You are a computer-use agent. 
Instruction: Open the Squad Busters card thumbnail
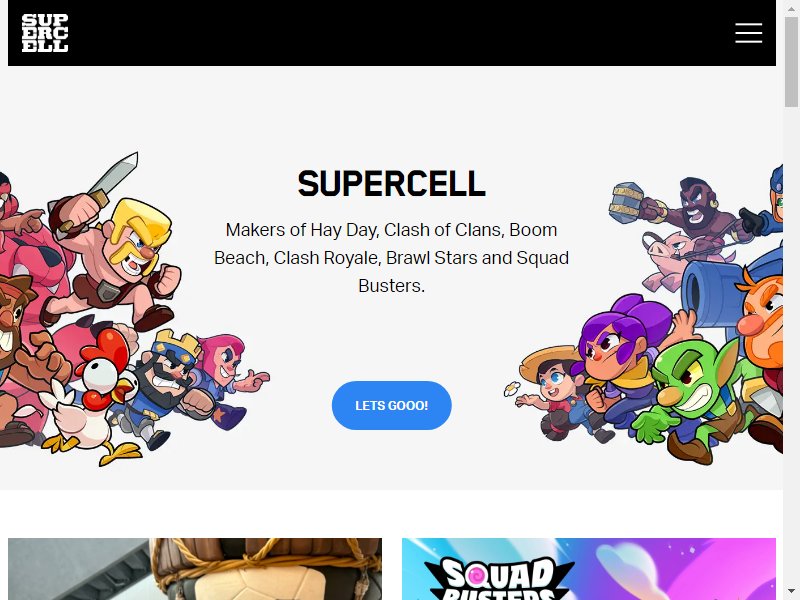pos(589,569)
